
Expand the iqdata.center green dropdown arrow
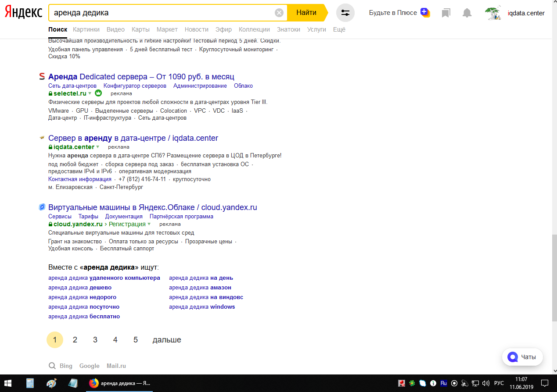point(97,147)
